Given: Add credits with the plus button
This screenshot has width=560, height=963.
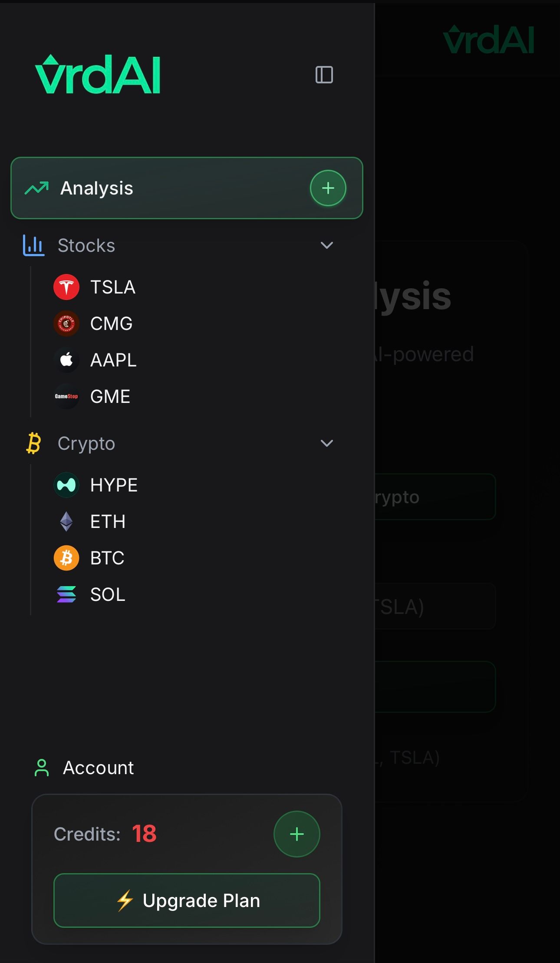Looking at the screenshot, I should coord(296,834).
